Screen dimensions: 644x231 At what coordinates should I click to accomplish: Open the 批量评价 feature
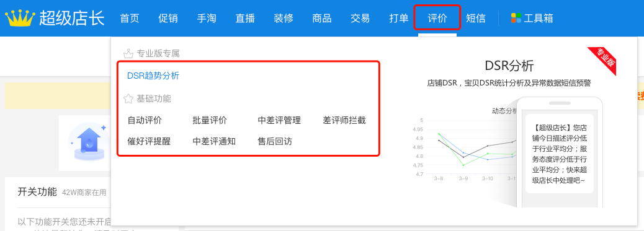click(x=210, y=120)
